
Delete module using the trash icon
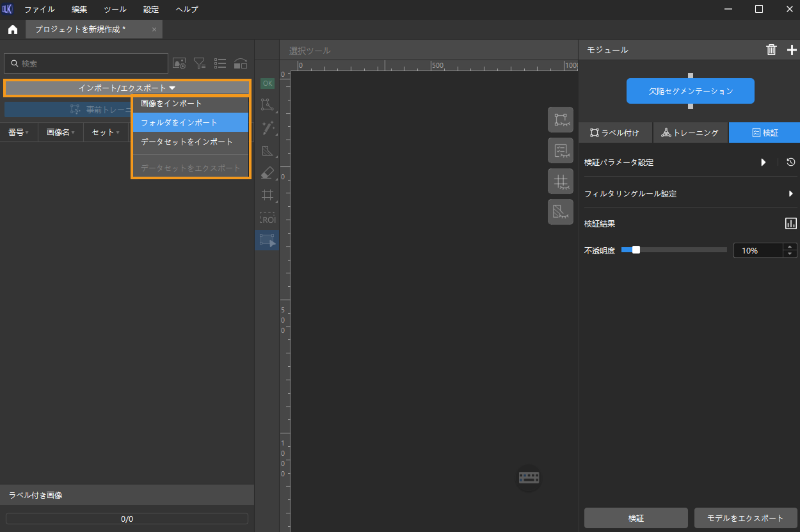(772, 50)
